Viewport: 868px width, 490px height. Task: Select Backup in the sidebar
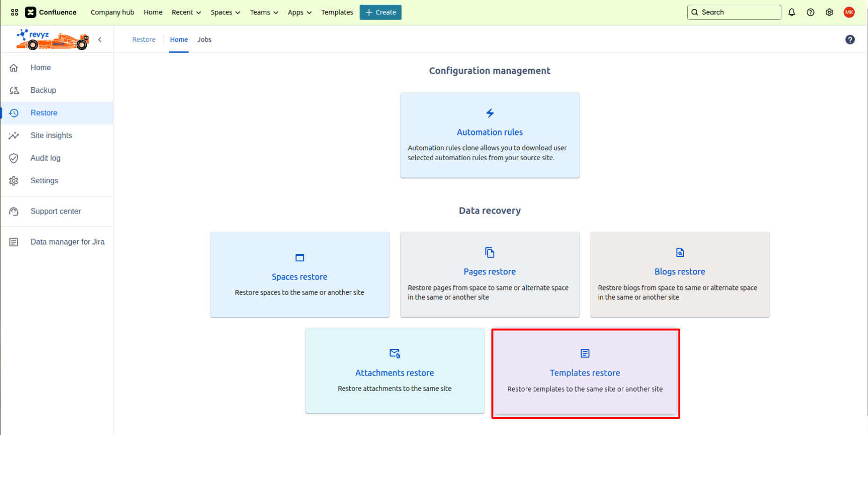pyautogui.click(x=43, y=90)
